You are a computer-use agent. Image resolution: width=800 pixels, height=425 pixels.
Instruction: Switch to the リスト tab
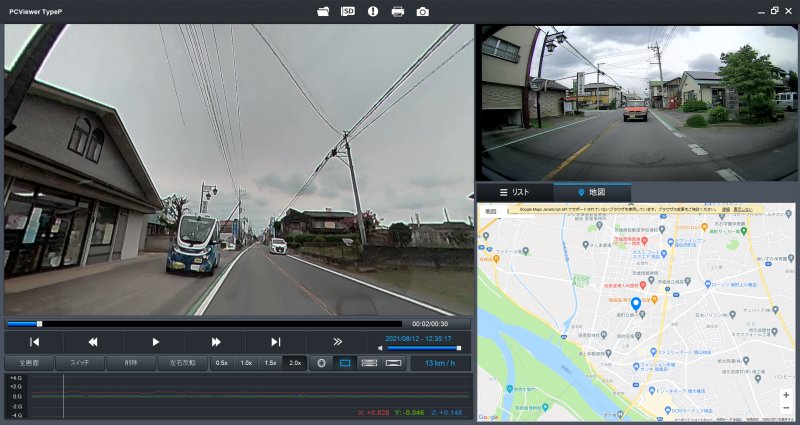[515, 191]
